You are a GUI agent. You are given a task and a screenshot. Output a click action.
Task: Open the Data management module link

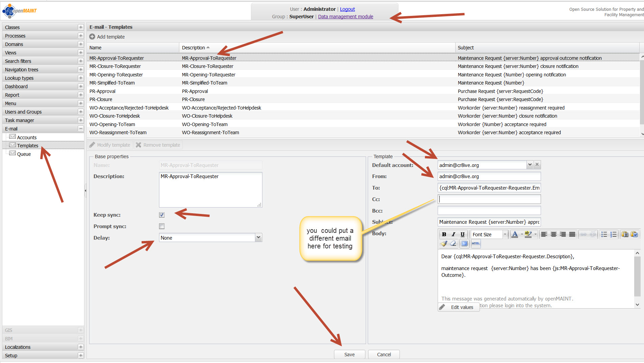point(345,17)
